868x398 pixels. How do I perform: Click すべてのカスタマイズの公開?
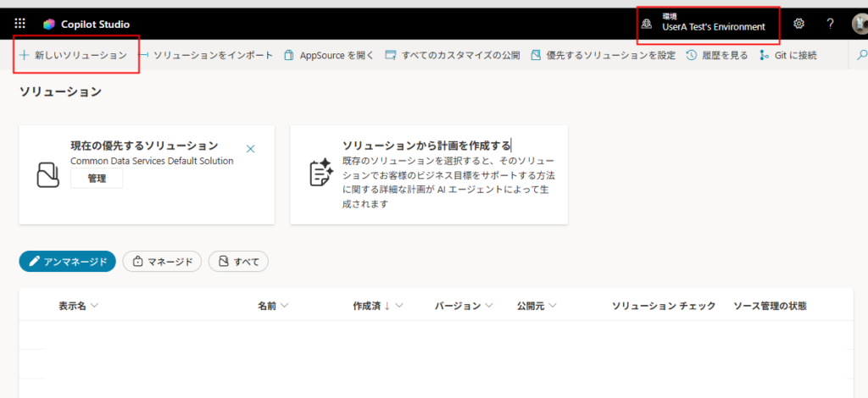(453, 55)
